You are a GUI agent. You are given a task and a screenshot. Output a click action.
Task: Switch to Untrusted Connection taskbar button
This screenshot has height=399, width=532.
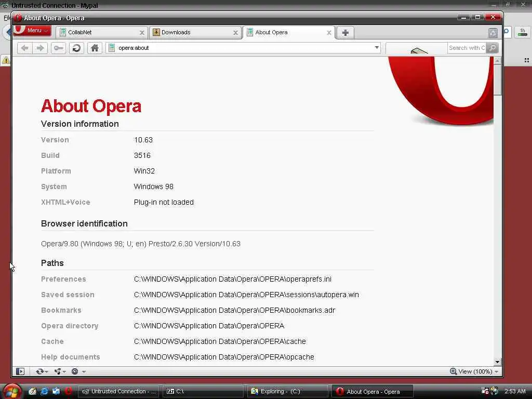(119, 391)
